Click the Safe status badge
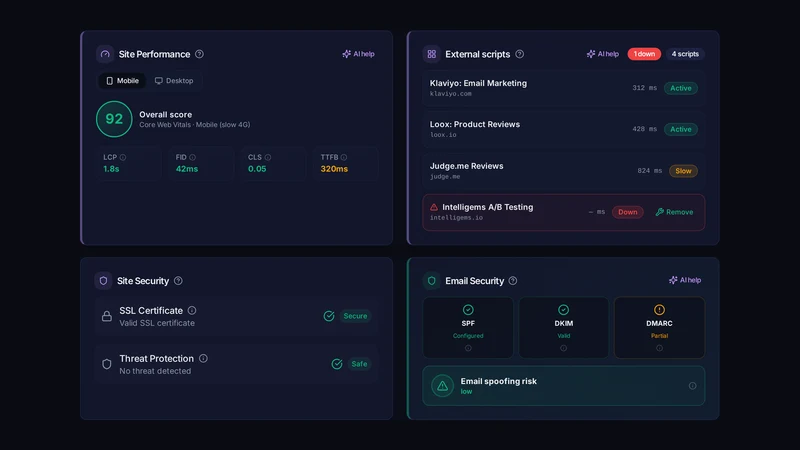Image resolution: width=800 pixels, height=450 pixels. tap(359, 364)
